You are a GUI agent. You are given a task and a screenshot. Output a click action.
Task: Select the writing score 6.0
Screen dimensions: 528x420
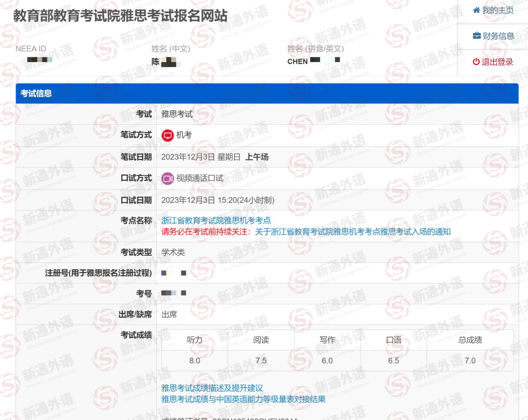pyautogui.click(x=327, y=361)
